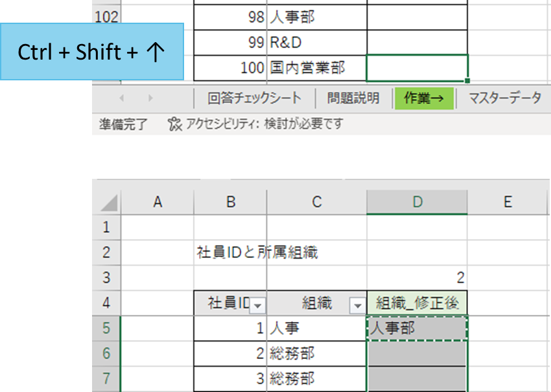Click the sheet tab scroll right arrow
The height and width of the screenshot is (392, 551).
150,98
